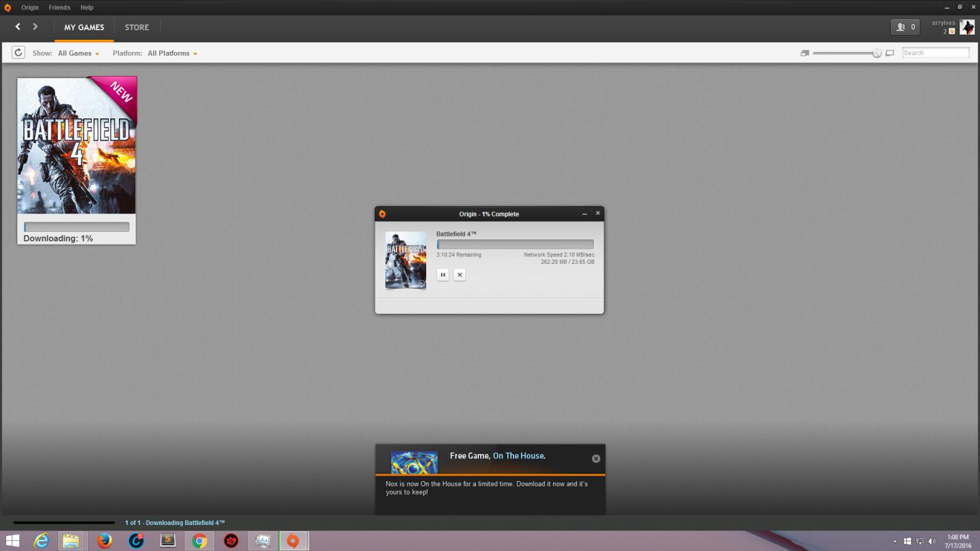This screenshot has width=980, height=551.
Task: Open Google Chrome from the taskbar
Action: pyautogui.click(x=199, y=541)
